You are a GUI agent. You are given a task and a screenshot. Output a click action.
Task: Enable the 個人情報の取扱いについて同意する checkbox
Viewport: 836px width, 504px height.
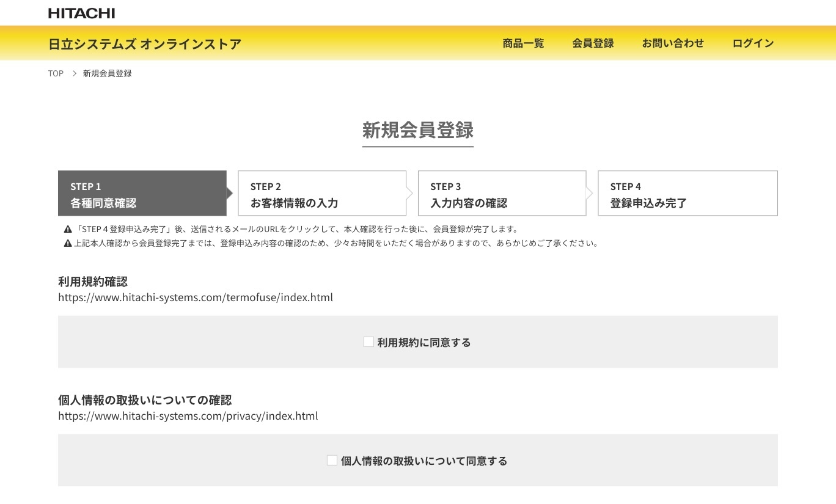pos(332,460)
